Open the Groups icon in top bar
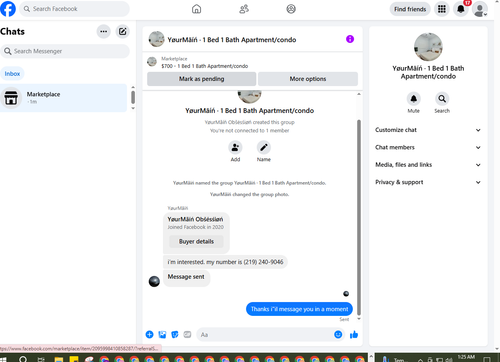 [291, 9]
